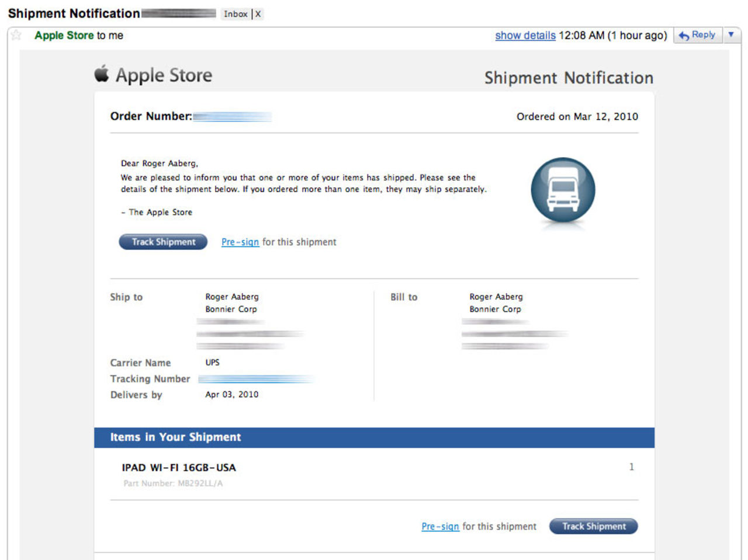
Task: Click the show details link
Action: click(525, 36)
